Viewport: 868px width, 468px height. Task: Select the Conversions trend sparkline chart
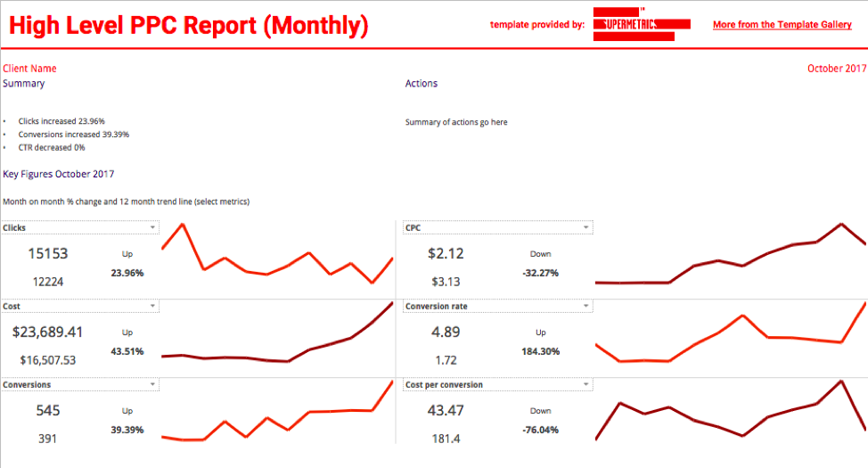point(277,415)
